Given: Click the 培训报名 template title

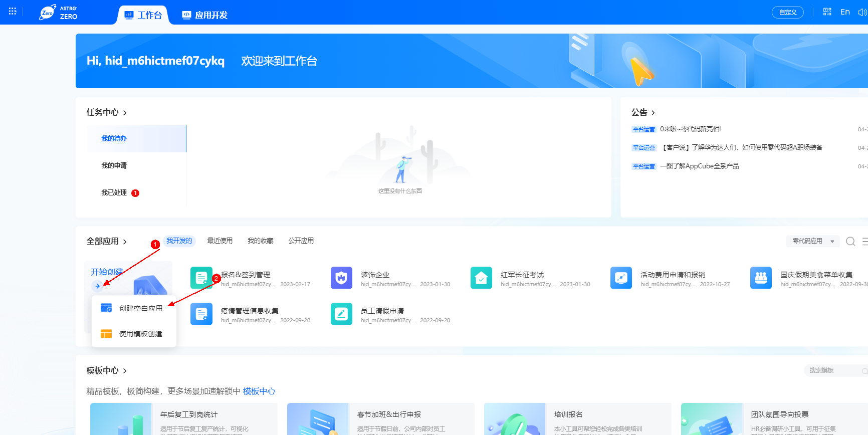Looking at the screenshot, I should pyautogui.click(x=568, y=414).
